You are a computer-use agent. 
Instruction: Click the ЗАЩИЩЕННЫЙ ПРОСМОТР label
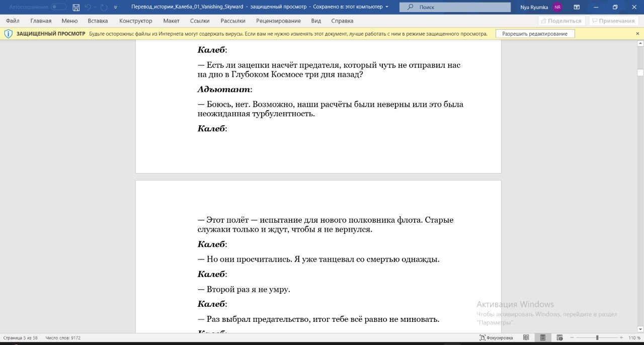[x=51, y=34]
